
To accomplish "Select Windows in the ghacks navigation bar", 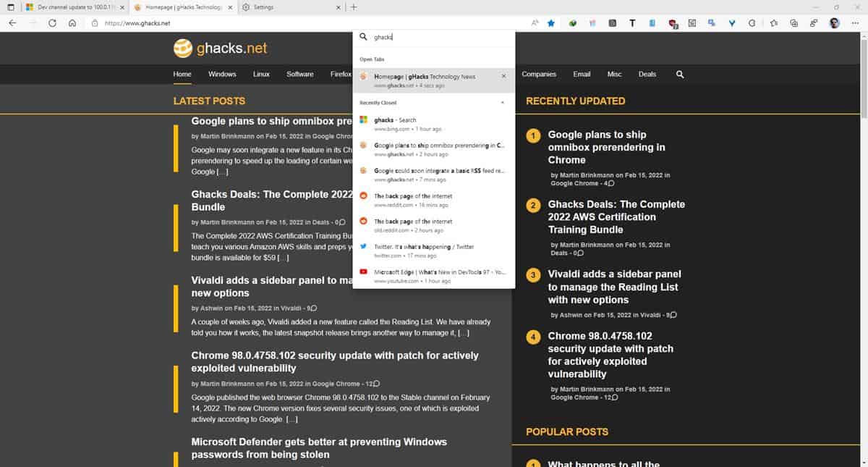I will pyautogui.click(x=222, y=74).
